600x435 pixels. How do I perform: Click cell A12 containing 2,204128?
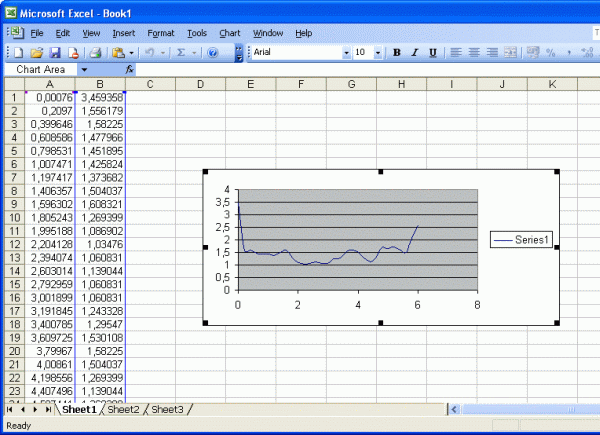pyautogui.click(x=50, y=244)
